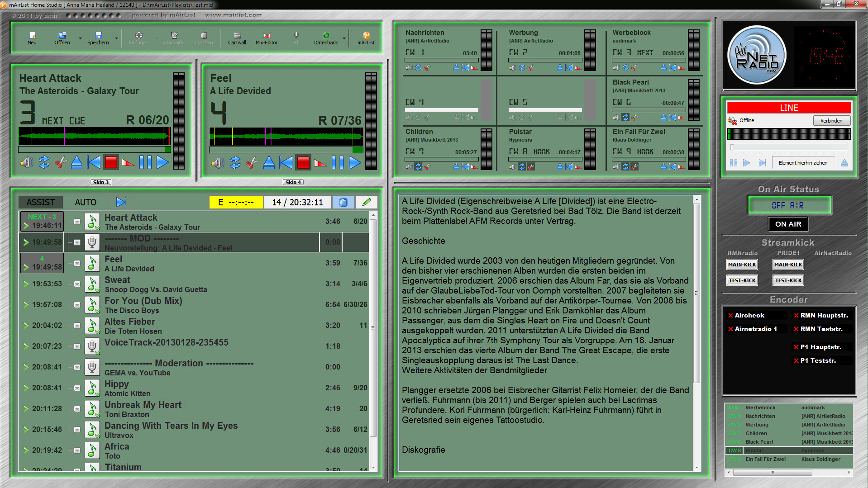Click the ON AIR button

click(788, 224)
